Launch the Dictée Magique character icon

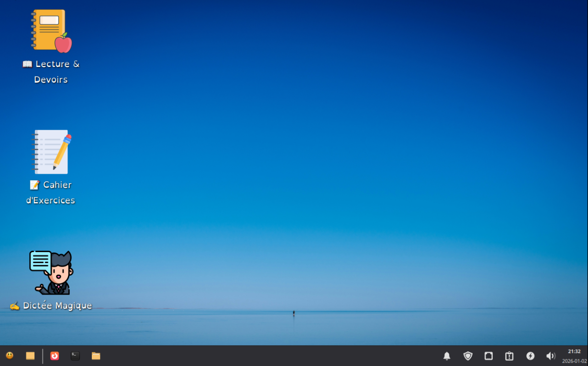tap(52, 272)
